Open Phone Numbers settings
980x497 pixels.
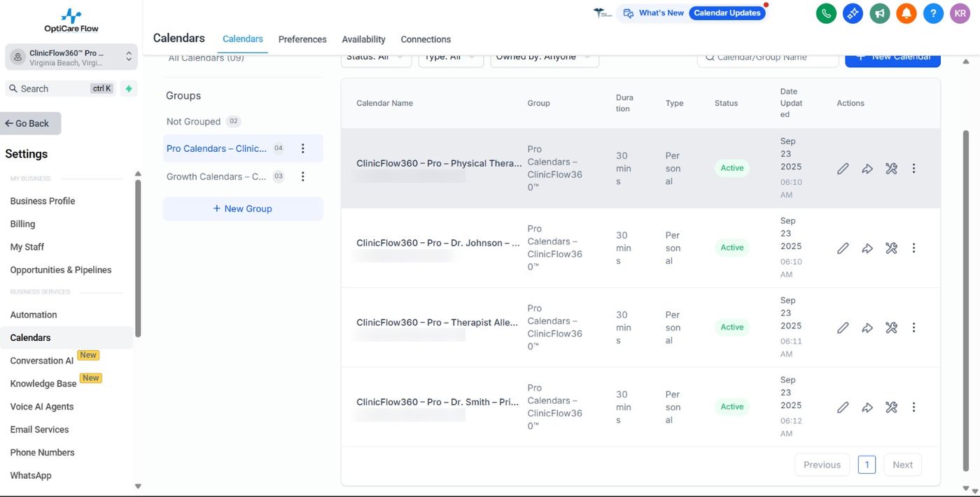42,453
